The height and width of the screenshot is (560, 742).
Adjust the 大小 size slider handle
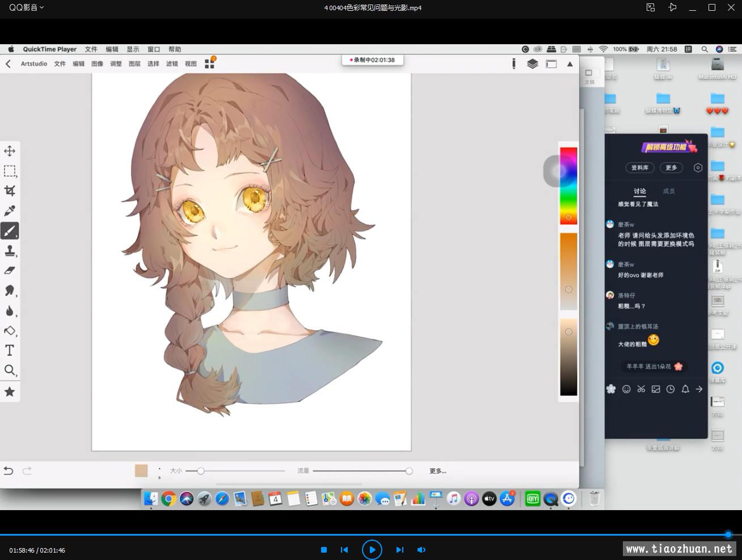tap(200, 471)
